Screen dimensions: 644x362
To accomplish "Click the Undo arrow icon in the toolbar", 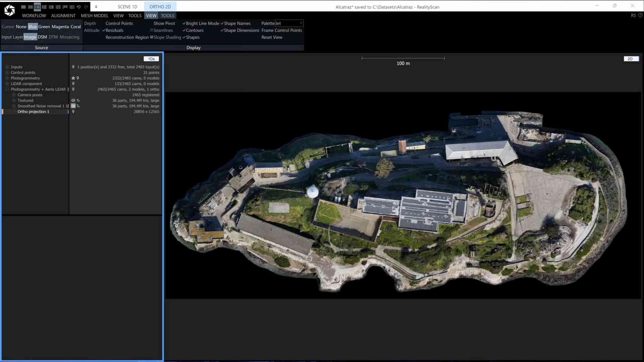I will click(79, 7).
